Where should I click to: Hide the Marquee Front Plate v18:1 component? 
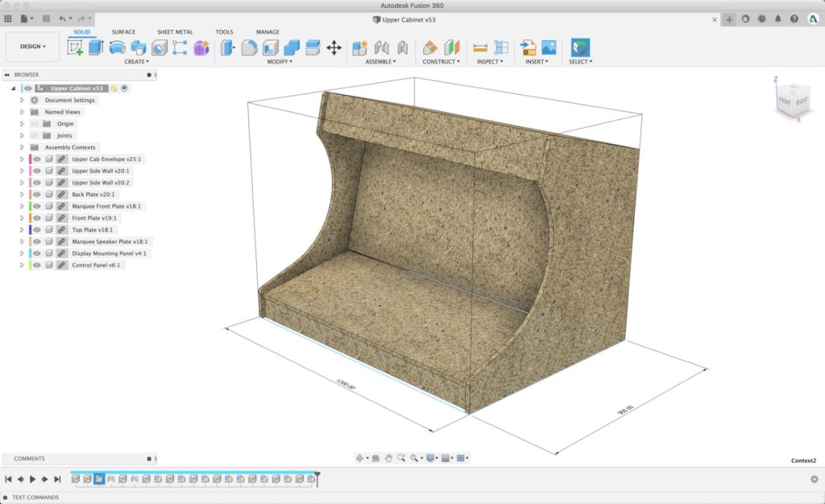[37, 205]
